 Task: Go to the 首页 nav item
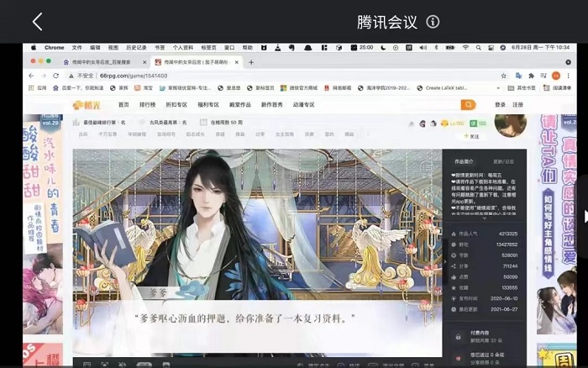tap(123, 105)
